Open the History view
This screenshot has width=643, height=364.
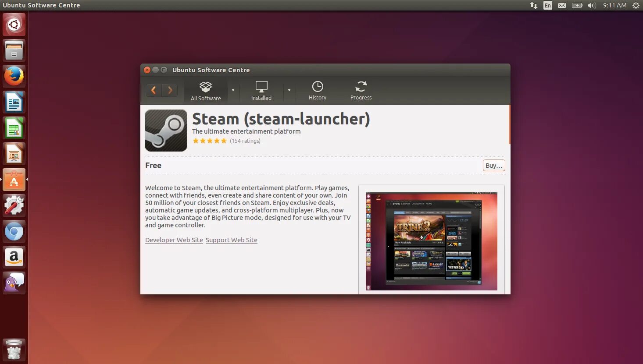[318, 91]
